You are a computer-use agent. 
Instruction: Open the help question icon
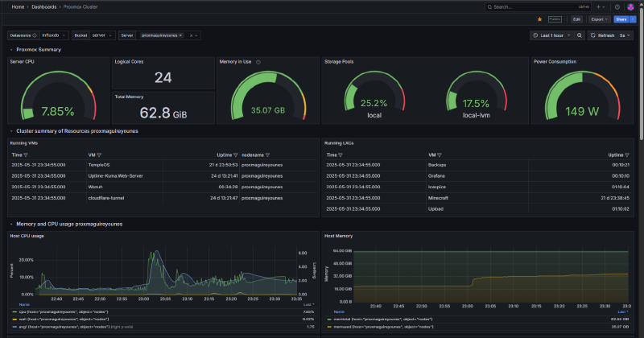617,7
